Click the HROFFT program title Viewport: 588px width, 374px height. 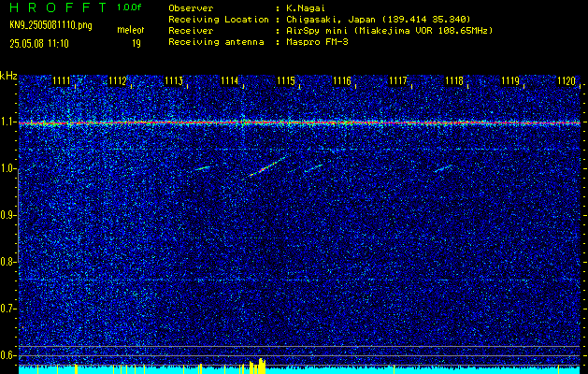(x=58, y=7)
